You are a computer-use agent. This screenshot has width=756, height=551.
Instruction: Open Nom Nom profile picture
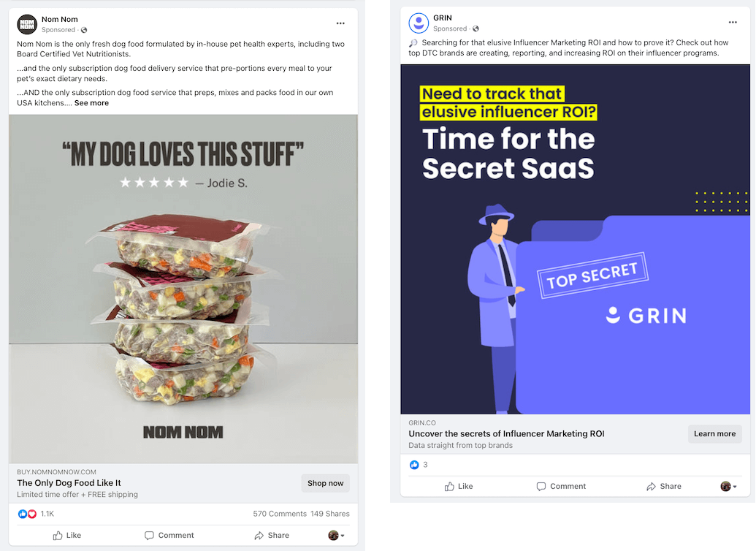[27, 24]
